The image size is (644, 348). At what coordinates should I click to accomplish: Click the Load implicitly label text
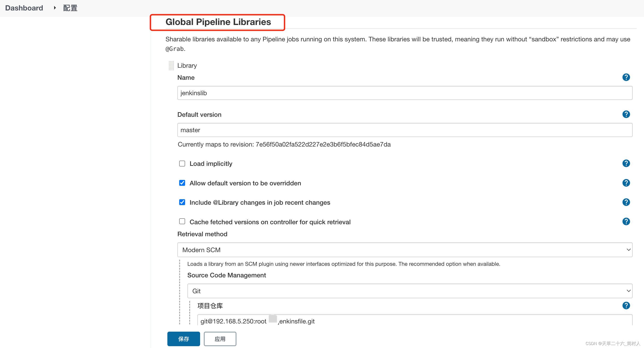tap(211, 164)
